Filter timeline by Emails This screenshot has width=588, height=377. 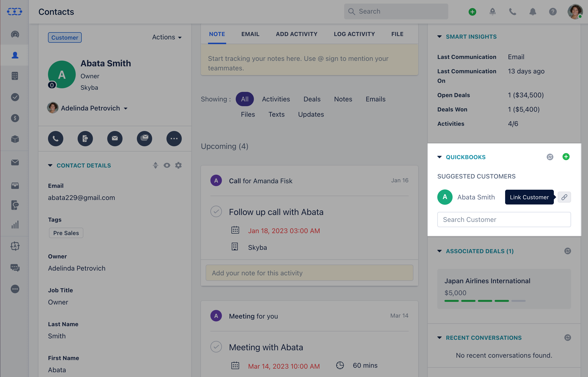point(376,99)
